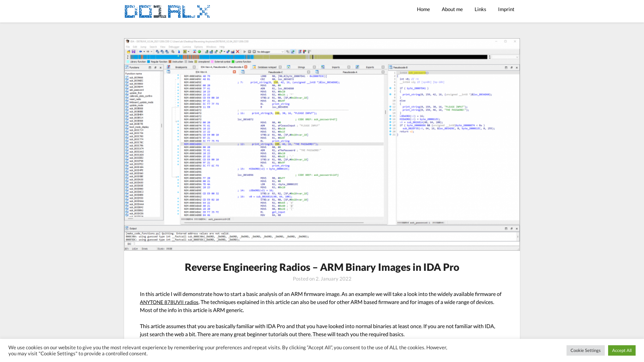Open the IDA Pro screenshot featured image
This screenshot has width=644, height=362.
coord(322,144)
